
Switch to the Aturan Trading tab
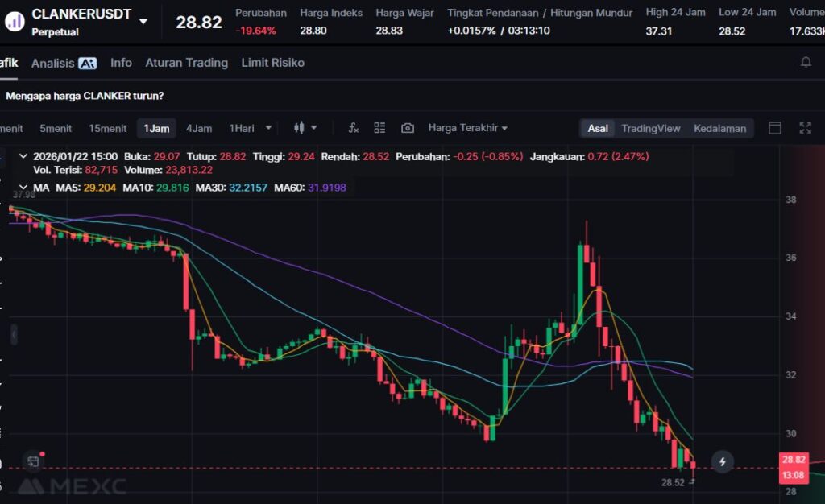[186, 63]
